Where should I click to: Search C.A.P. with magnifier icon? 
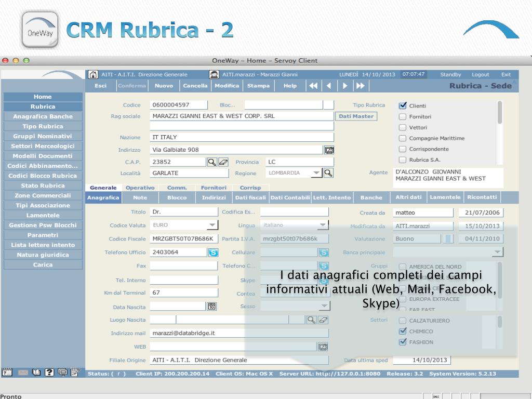pos(212,162)
